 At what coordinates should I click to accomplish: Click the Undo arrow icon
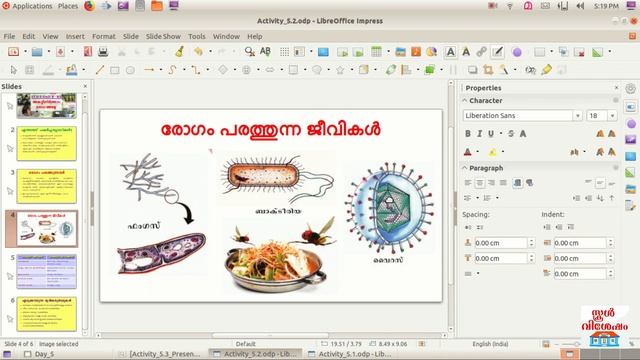(198, 52)
